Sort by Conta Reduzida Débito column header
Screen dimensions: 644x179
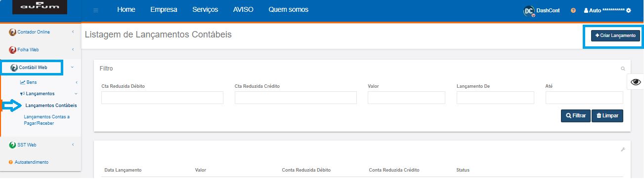coord(306,170)
